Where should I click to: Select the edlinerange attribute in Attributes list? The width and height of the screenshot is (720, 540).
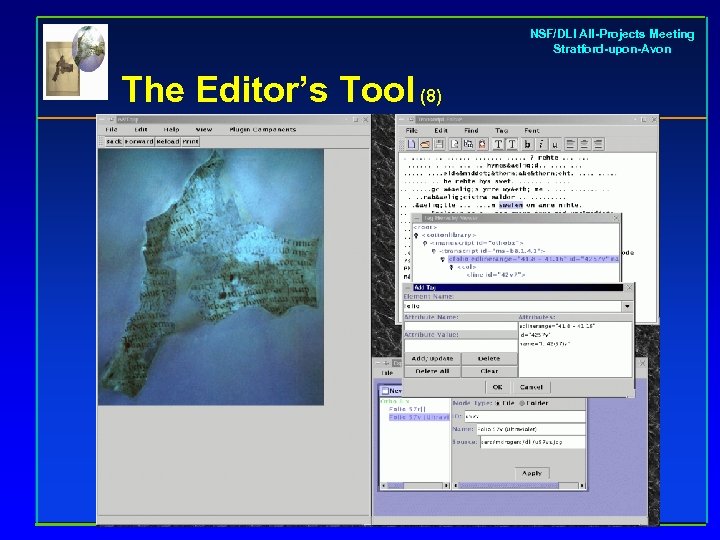point(557,326)
